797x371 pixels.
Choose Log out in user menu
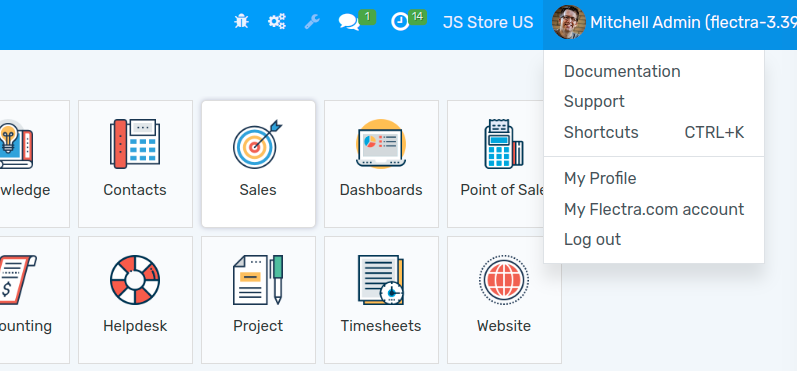593,239
